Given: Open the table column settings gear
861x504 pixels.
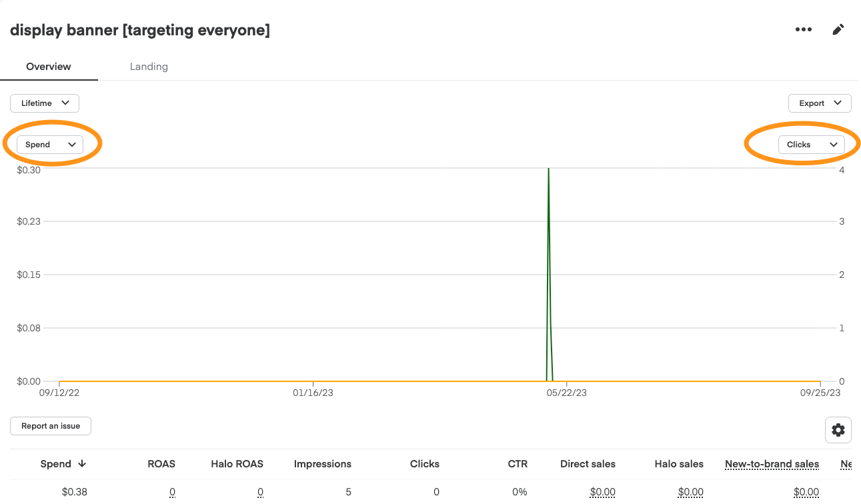Looking at the screenshot, I should coord(838,430).
